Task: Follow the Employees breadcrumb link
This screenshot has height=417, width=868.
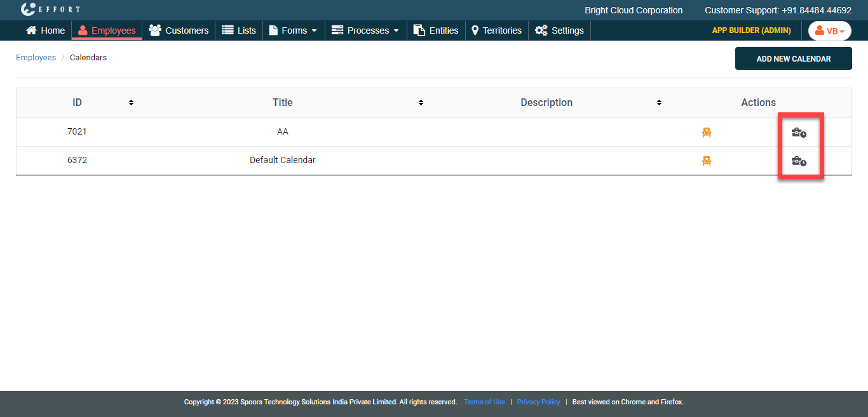Action: pos(36,58)
